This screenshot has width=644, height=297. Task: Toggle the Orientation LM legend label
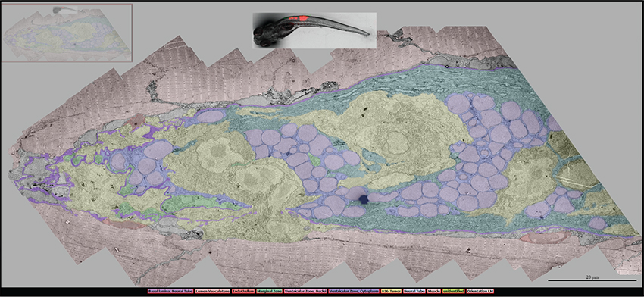(x=480, y=291)
